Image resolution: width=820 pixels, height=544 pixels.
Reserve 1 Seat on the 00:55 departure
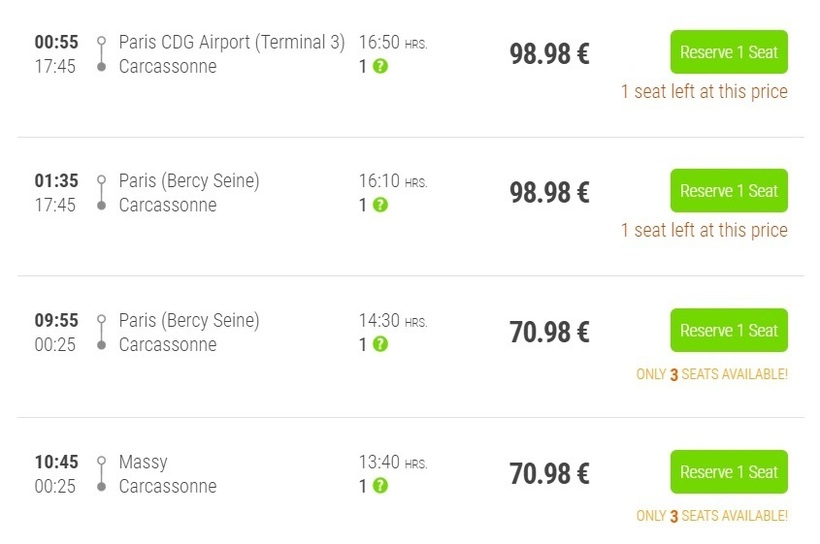729,52
